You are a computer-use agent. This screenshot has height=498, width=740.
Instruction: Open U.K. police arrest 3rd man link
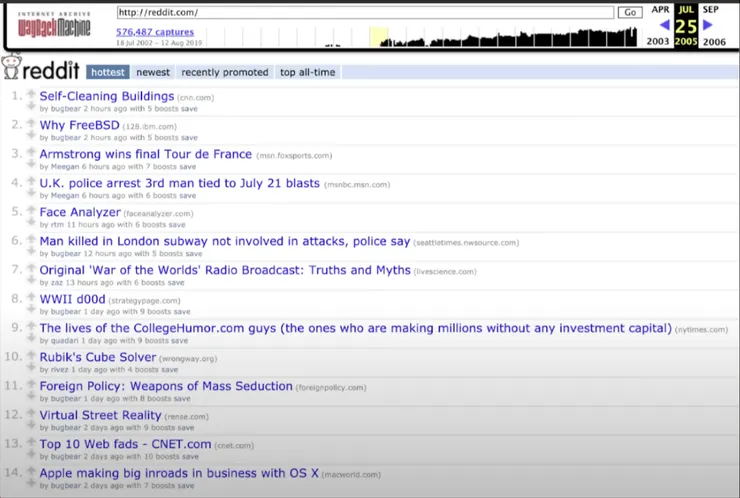pos(180,183)
